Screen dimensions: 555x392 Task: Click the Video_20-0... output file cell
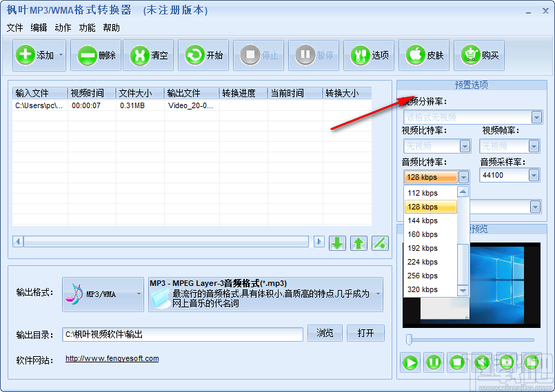[190, 105]
